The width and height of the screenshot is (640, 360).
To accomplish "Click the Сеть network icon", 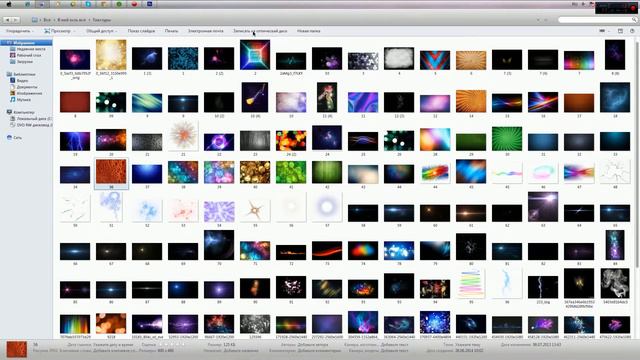I will (9, 138).
